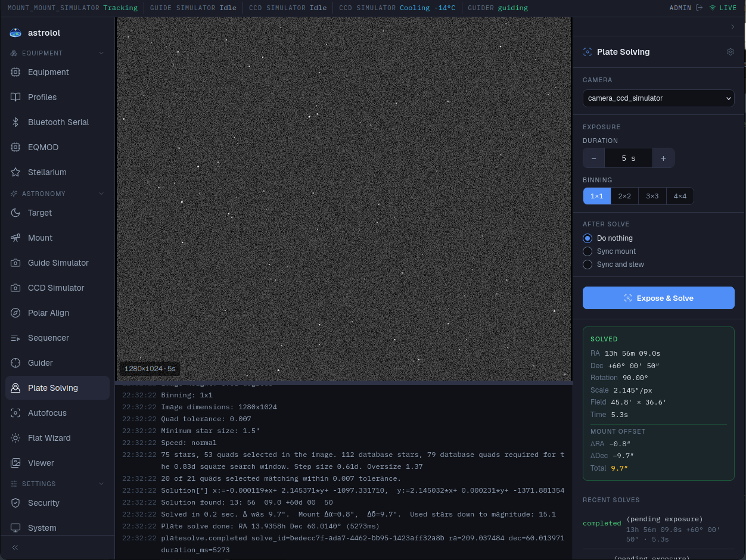Viewport: 746px width, 560px height.
Task: Click the Sequencer list icon
Action: coord(15,338)
